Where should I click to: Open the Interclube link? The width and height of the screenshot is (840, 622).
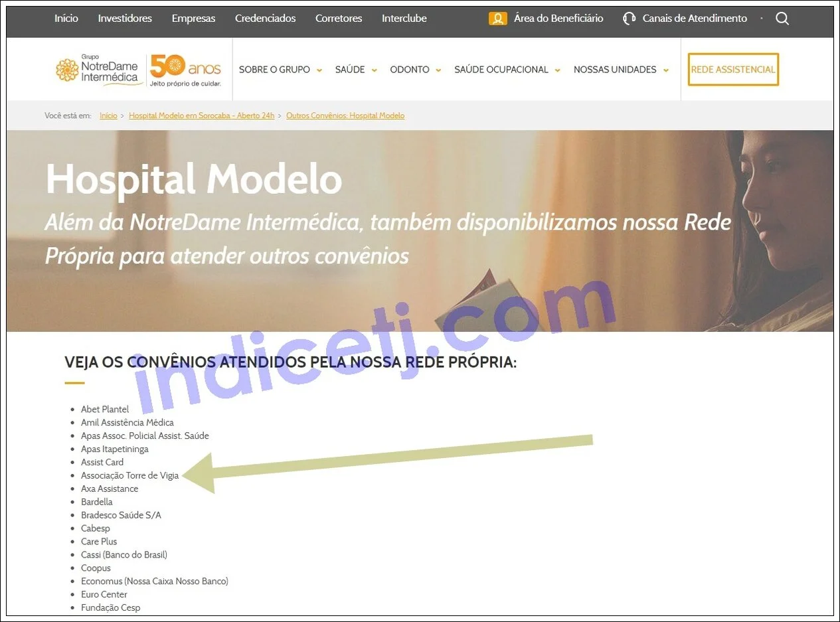(x=404, y=19)
